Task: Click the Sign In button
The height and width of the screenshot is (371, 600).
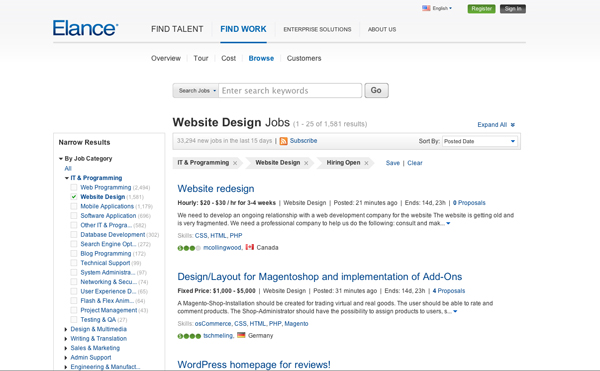Action: 513,9
